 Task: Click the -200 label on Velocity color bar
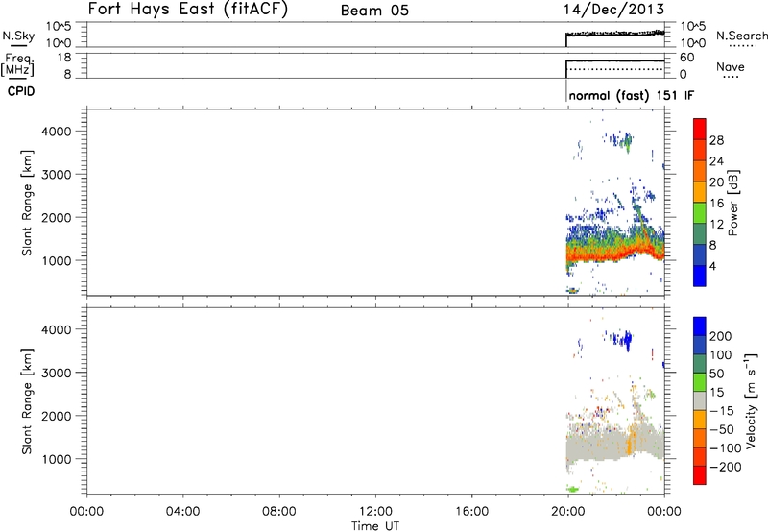725,467
